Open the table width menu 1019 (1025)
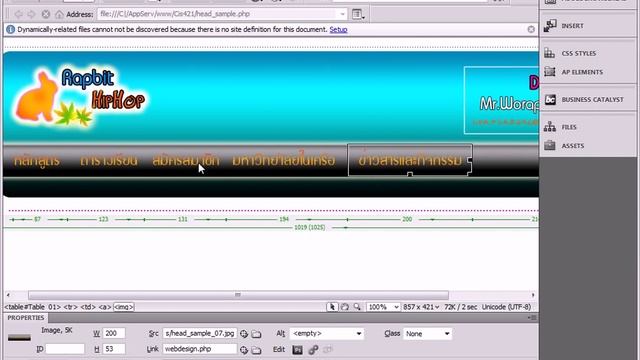Viewport: 640px width, 360px height. (x=310, y=227)
